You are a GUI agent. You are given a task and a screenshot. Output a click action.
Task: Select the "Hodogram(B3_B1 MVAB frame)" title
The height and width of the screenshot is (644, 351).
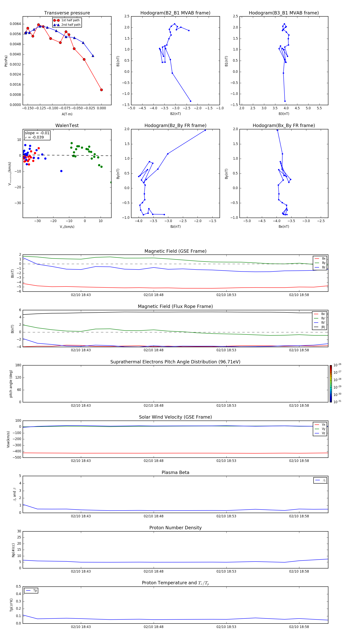(x=284, y=13)
